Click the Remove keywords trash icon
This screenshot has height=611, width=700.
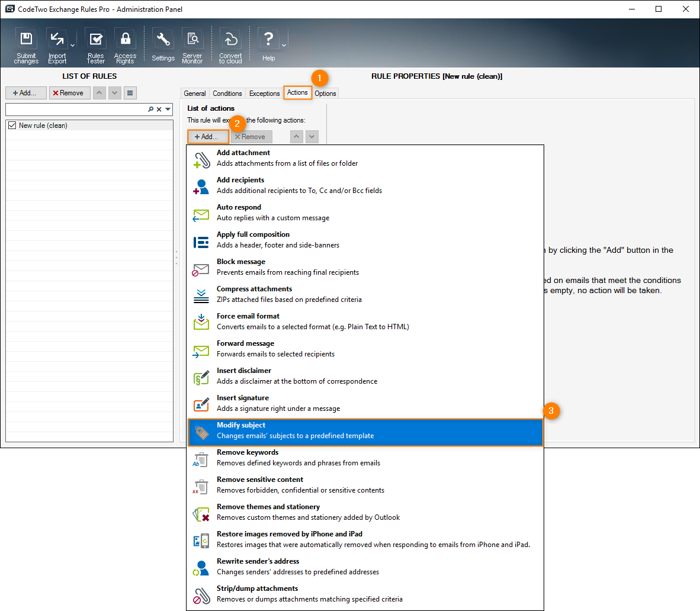click(201, 459)
